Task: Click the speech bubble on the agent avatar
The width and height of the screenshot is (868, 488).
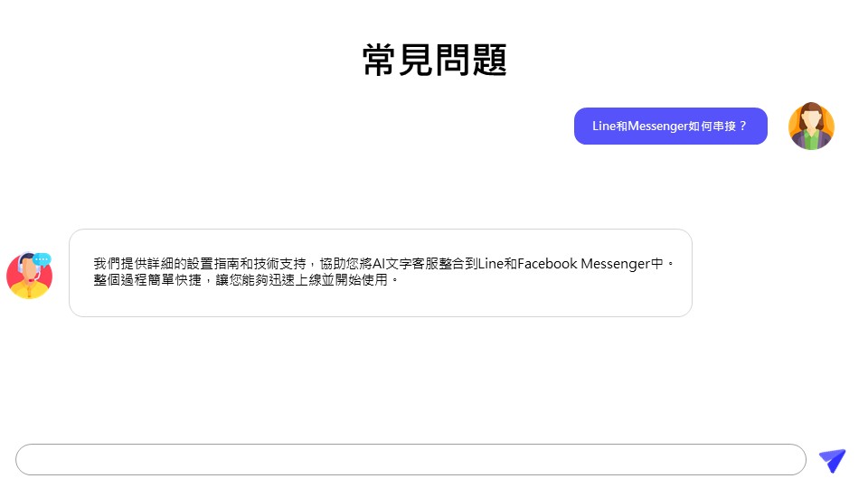Action: click(x=42, y=259)
